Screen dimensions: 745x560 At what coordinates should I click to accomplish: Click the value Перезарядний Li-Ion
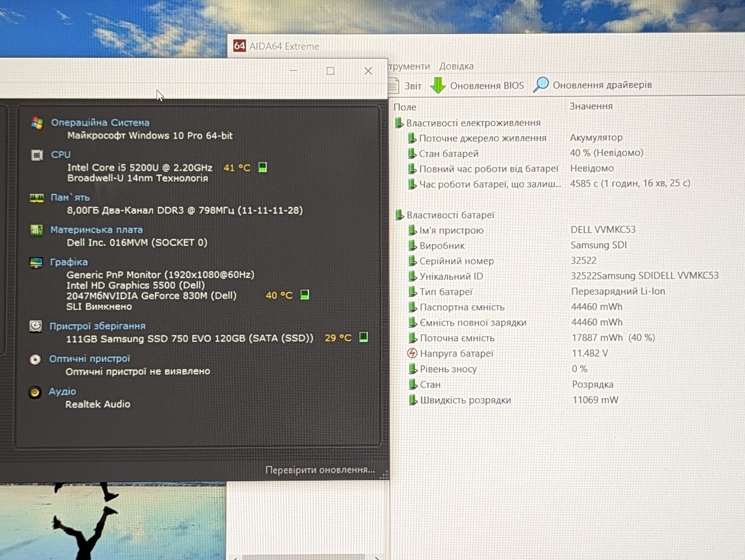coord(618,291)
